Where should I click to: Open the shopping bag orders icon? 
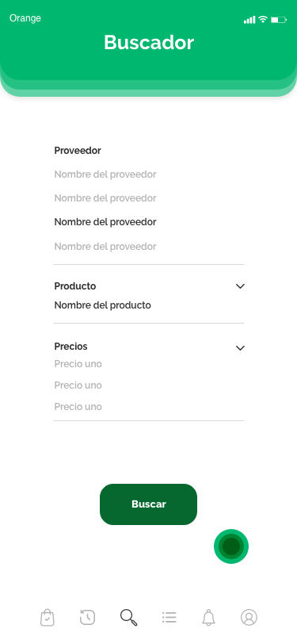click(x=48, y=617)
